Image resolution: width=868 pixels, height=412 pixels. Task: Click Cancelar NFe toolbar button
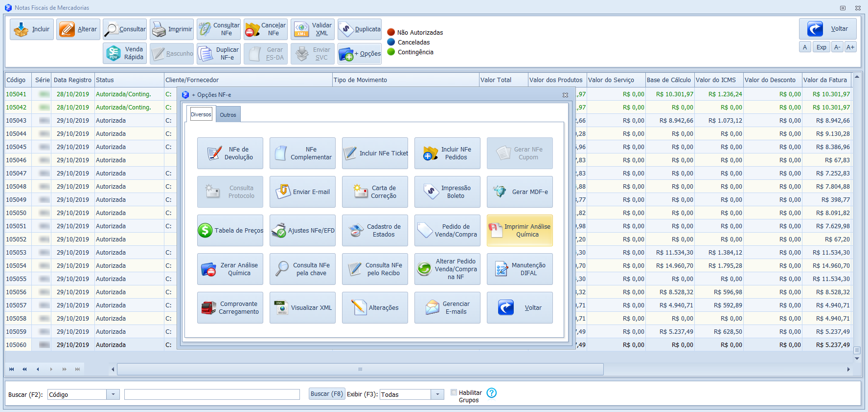point(266,29)
